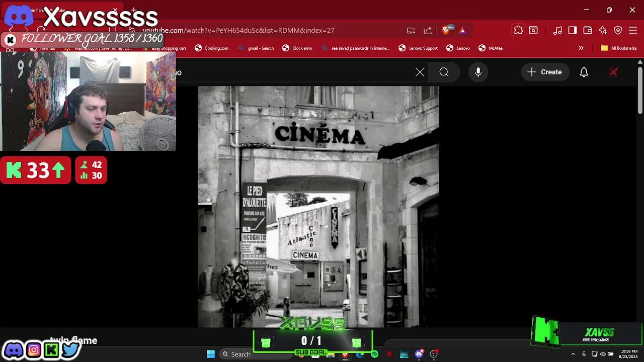Open the McAfee bookmark

[x=491, y=48]
